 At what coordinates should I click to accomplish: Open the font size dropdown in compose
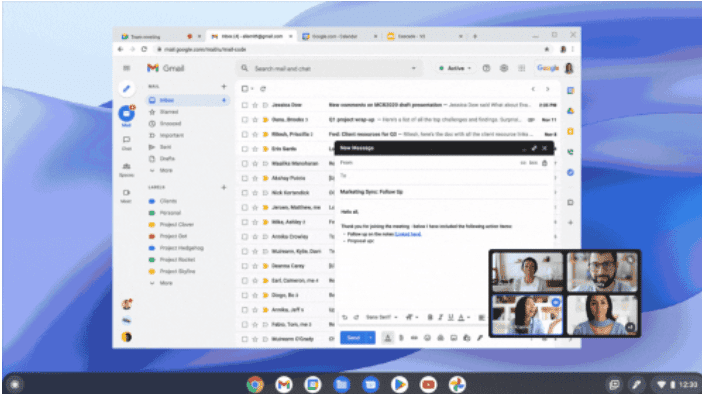point(412,317)
